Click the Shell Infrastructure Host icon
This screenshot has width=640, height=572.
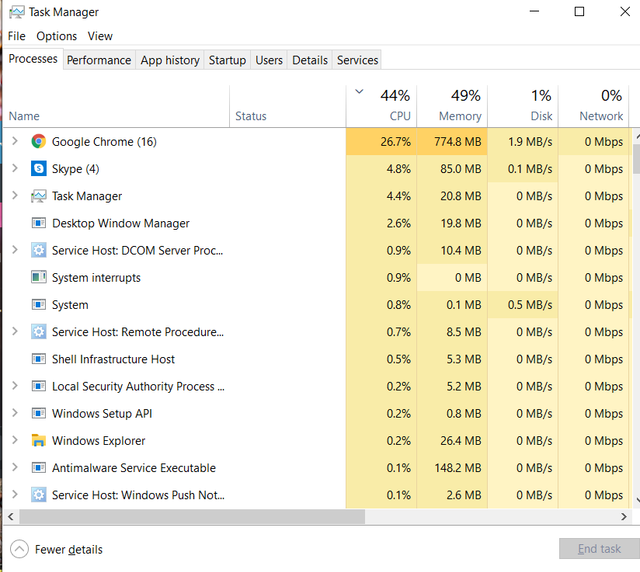click(x=38, y=359)
